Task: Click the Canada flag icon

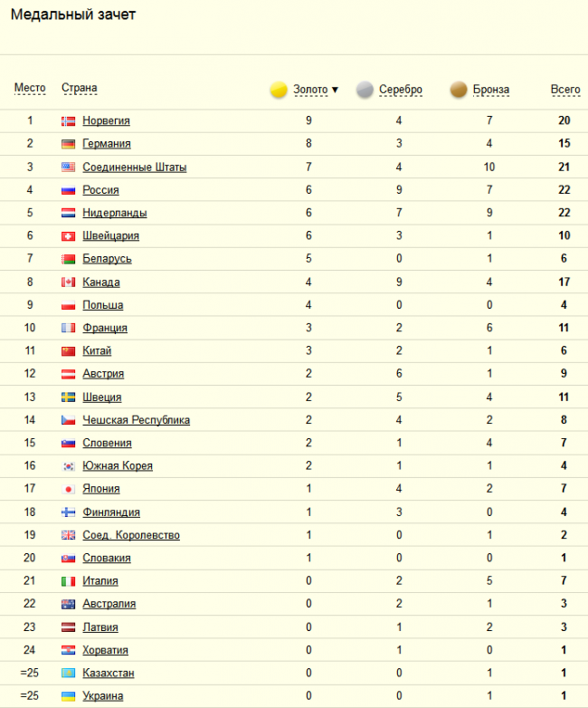Action: click(68, 282)
